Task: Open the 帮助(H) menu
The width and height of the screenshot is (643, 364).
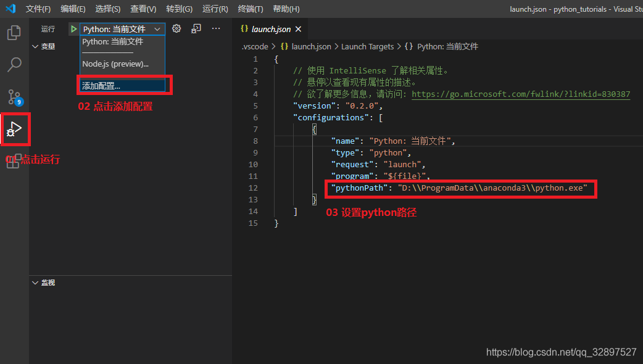Action: pos(286,9)
